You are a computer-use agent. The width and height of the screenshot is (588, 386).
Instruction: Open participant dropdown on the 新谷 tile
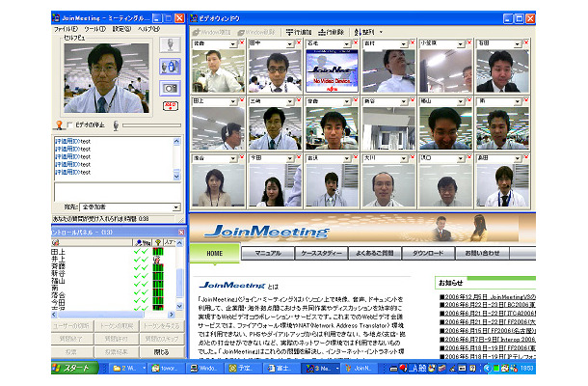404,102
